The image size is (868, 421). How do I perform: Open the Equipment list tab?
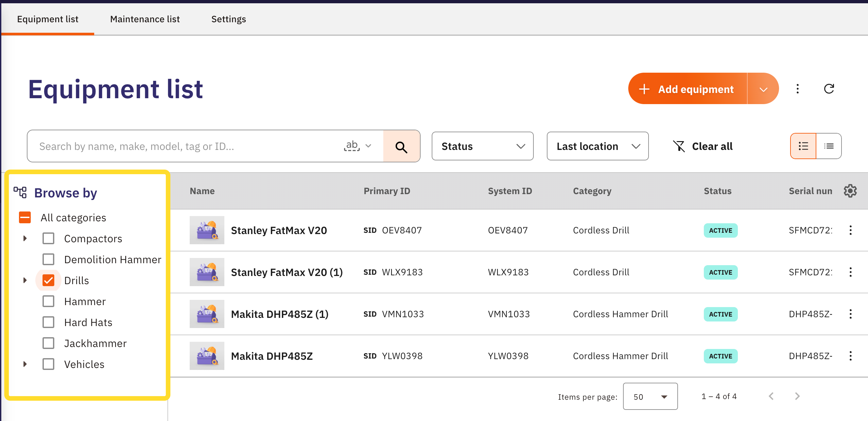click(x=48, y=19)
